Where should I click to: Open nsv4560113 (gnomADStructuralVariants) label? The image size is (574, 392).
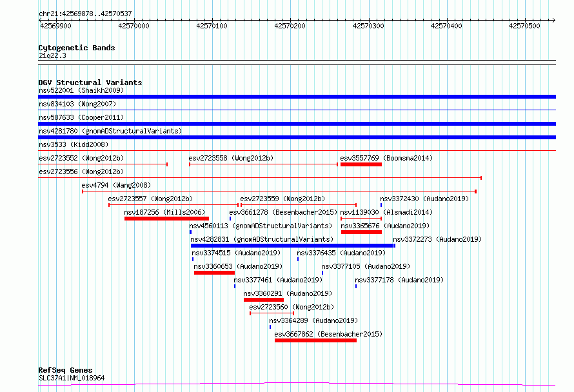[x=261, y=226]
